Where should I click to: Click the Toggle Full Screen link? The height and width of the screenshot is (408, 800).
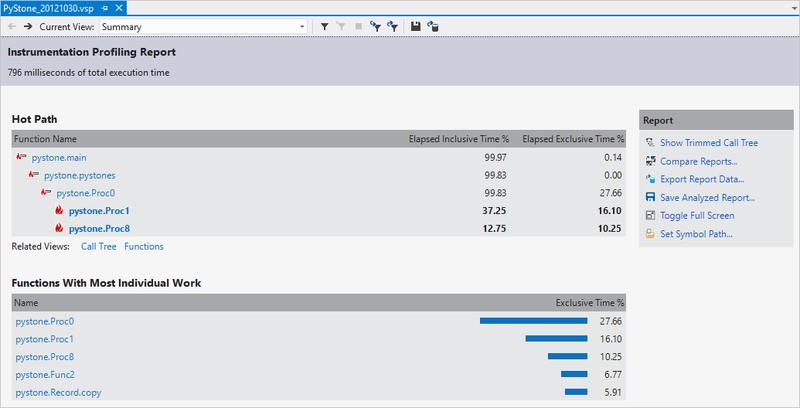click(x=697, y=215)
